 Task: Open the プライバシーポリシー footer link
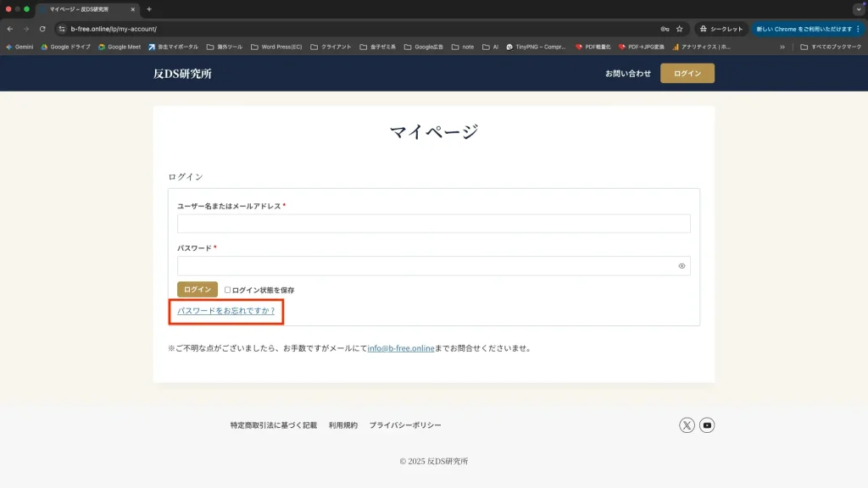click(405, 425)
